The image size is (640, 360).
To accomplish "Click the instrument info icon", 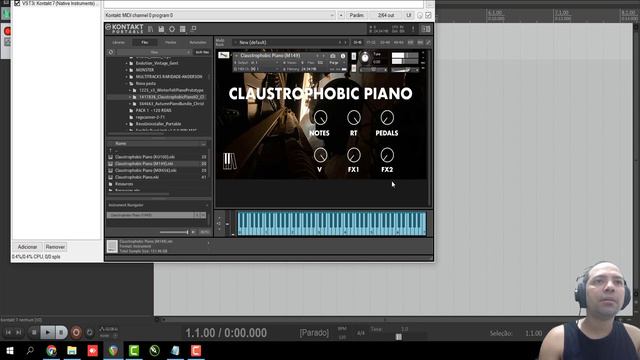I will click(x=342, y=56).
